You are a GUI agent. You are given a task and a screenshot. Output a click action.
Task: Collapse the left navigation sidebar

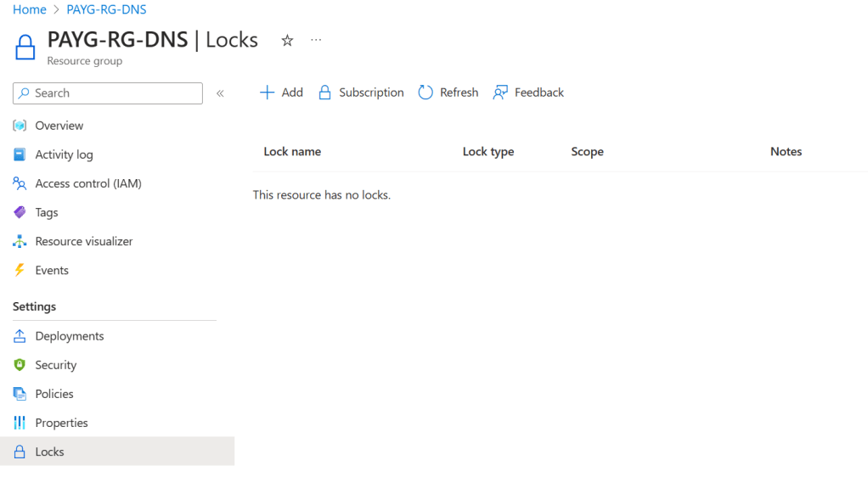[220, 93]
